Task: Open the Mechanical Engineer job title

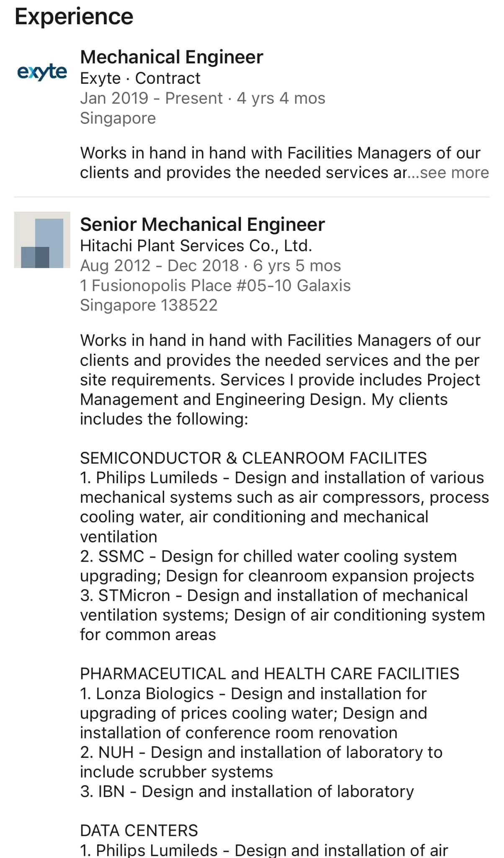Action: coord(172,57)
